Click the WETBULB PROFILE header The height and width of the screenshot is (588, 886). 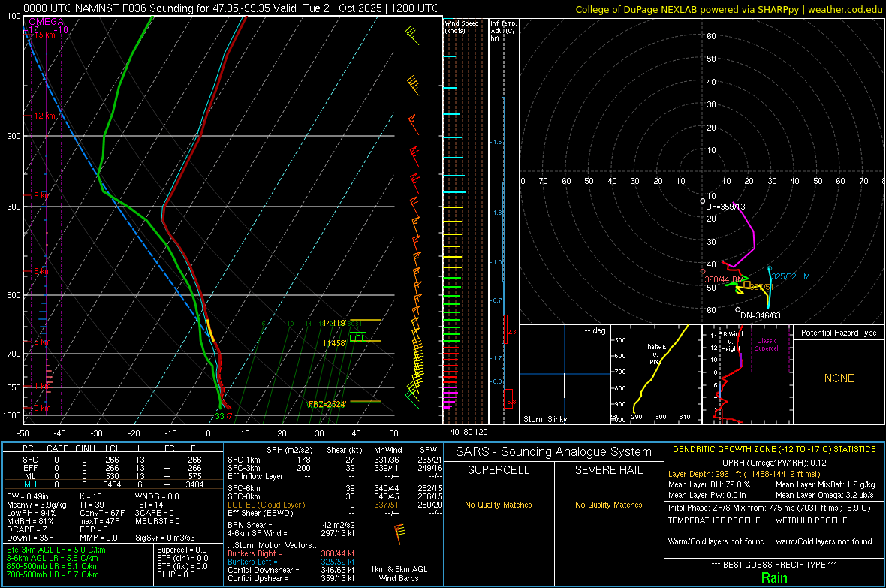tap(812, 520)
